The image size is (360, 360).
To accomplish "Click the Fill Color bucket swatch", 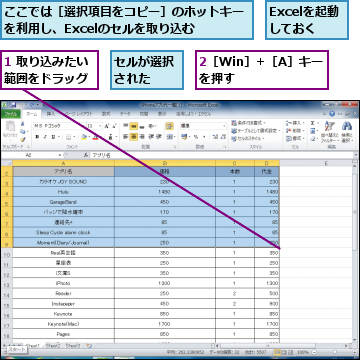I will tap(84, 137).
